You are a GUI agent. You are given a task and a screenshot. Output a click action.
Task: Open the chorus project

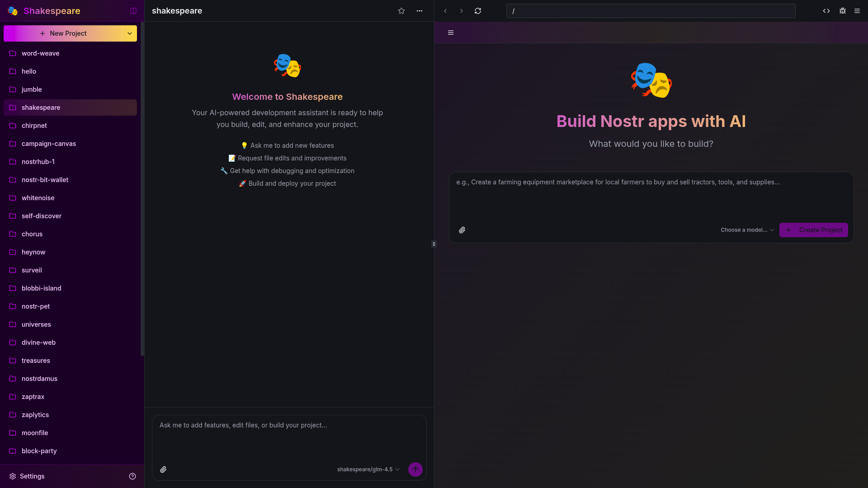point(70,234)
